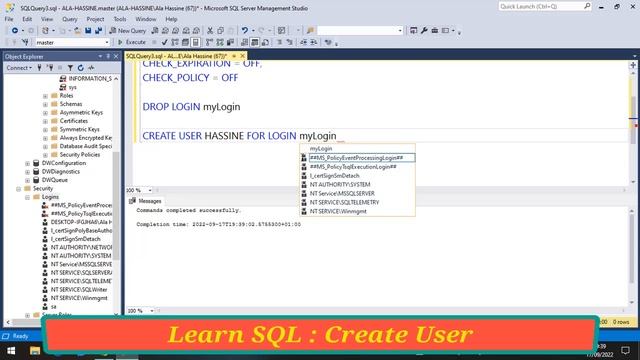The width and height of the screenshot is (640, 360).
Task: Toggle pin on SQLQuery3.sql tab
Action: (234, 56)
